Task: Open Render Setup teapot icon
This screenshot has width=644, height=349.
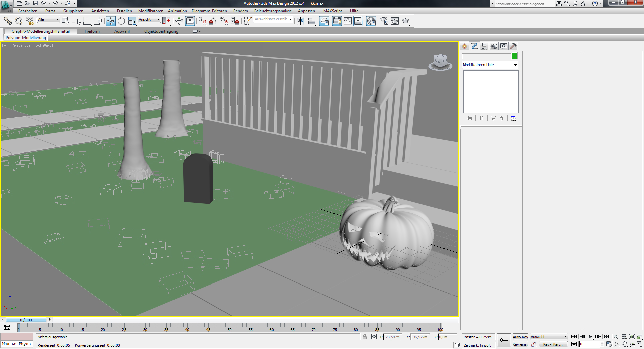Action: (x=384, y=21)
